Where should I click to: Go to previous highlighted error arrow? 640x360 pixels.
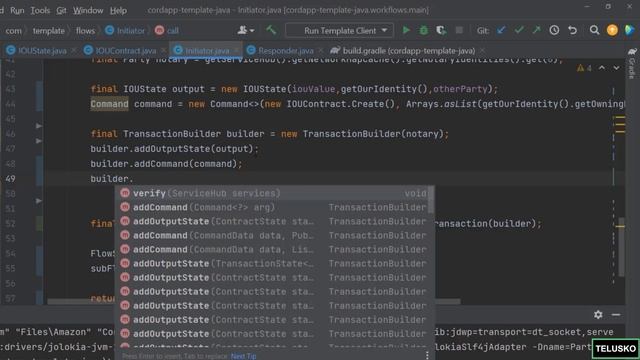[x=602, y=68]
